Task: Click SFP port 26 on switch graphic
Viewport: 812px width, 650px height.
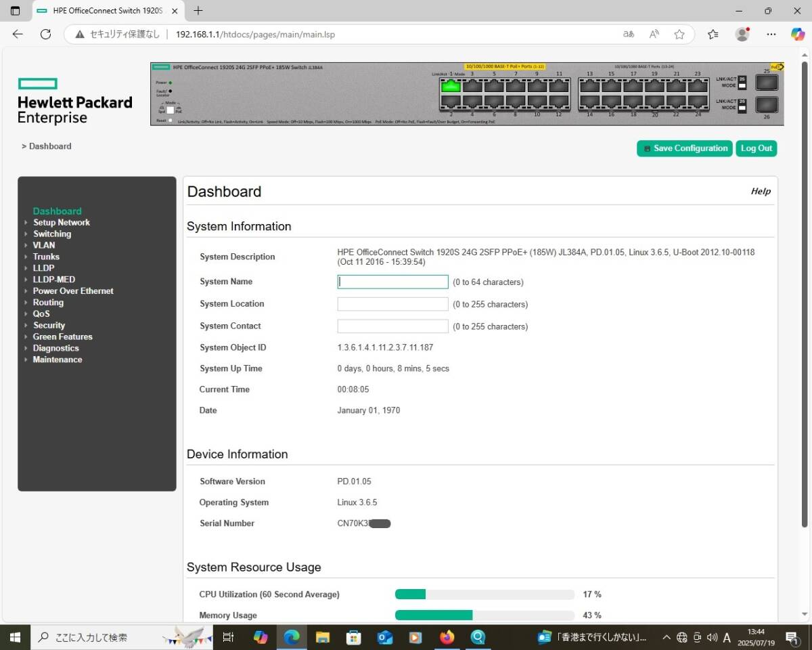Action: point(767,104)
